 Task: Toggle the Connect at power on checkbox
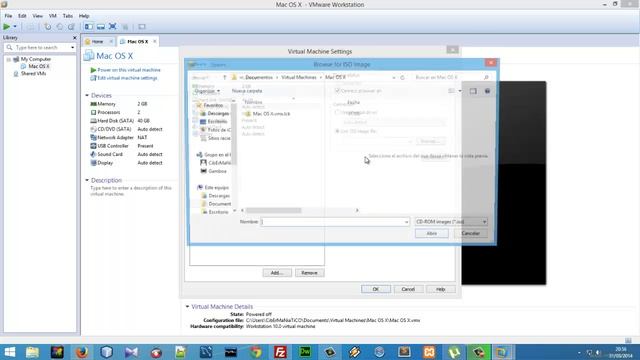337,91
